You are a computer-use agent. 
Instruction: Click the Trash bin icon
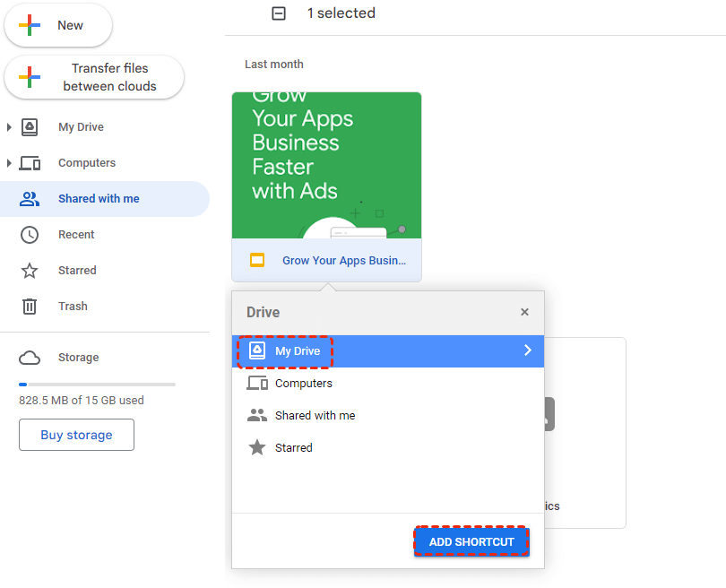(30, 307)
